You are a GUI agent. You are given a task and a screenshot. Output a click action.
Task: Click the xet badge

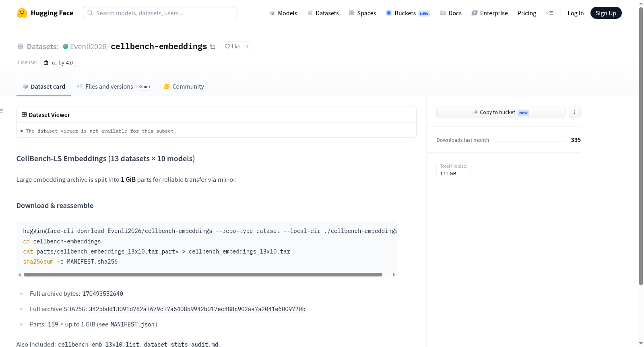(144, 87)
